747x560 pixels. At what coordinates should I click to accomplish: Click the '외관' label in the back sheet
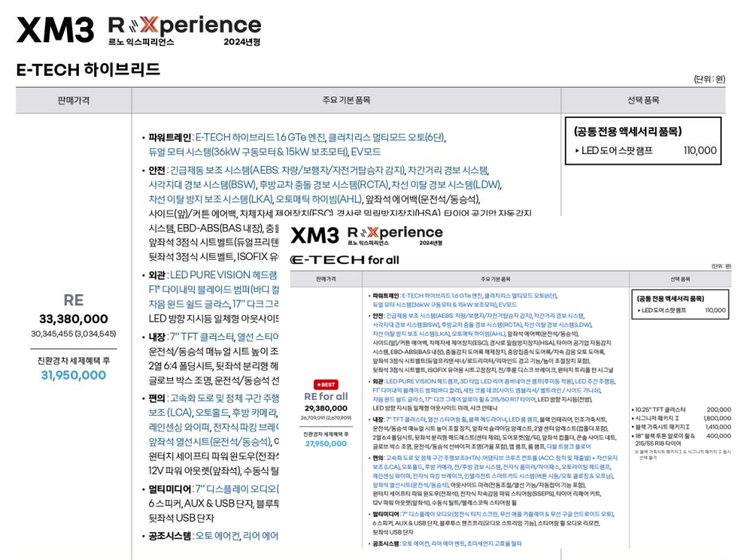pos(156,275)
